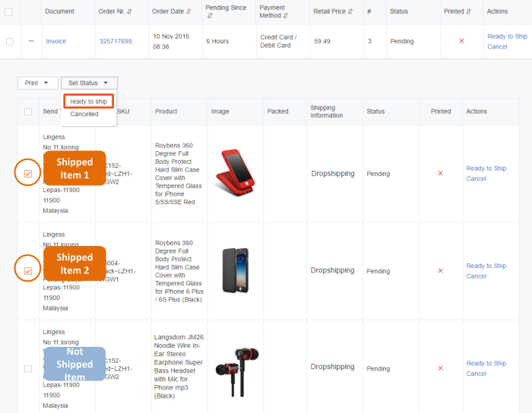Click the Printed column sort icon
The height and width of the screenshot is (413, 532).
tap(469, 11)
